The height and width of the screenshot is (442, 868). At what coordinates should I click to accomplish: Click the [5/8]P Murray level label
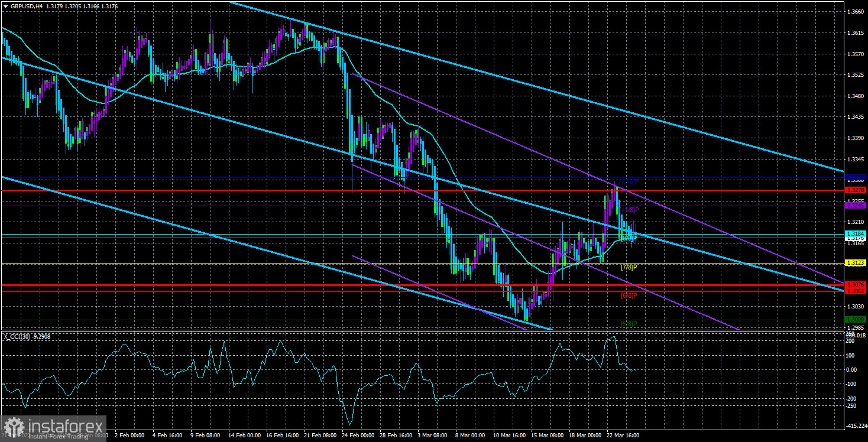(629, 324)
